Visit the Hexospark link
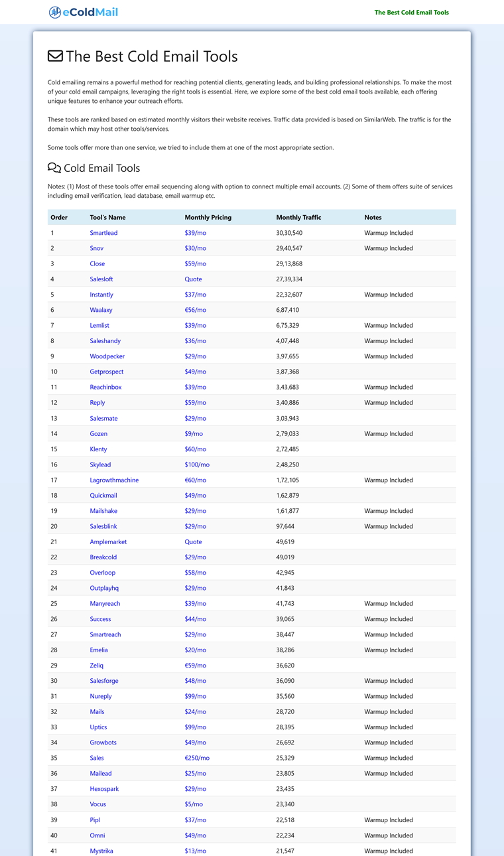 [x=105, y=789]
